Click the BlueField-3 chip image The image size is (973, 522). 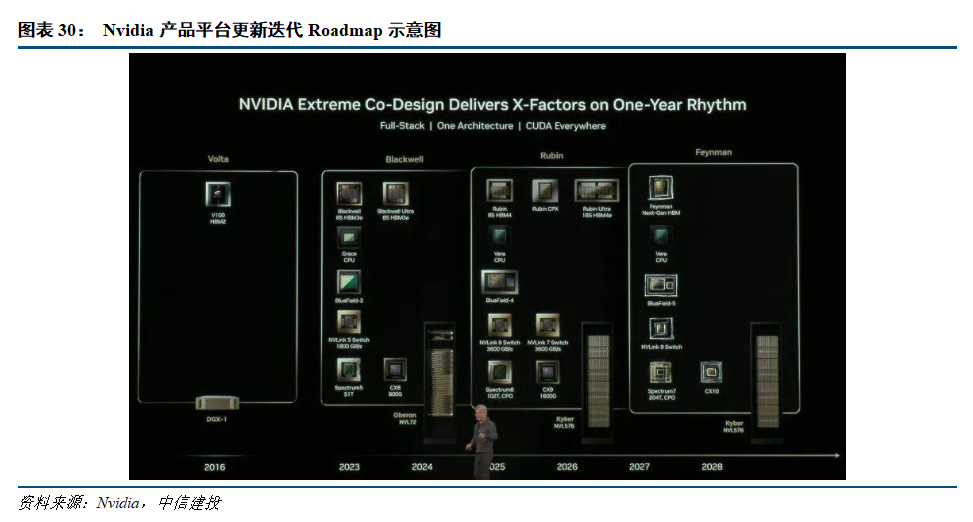pos(349,282)
